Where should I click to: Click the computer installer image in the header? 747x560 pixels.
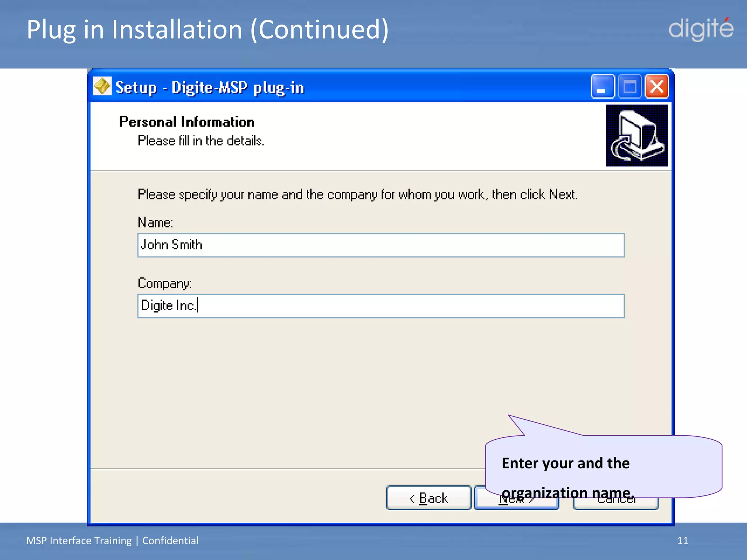[637, 135]
